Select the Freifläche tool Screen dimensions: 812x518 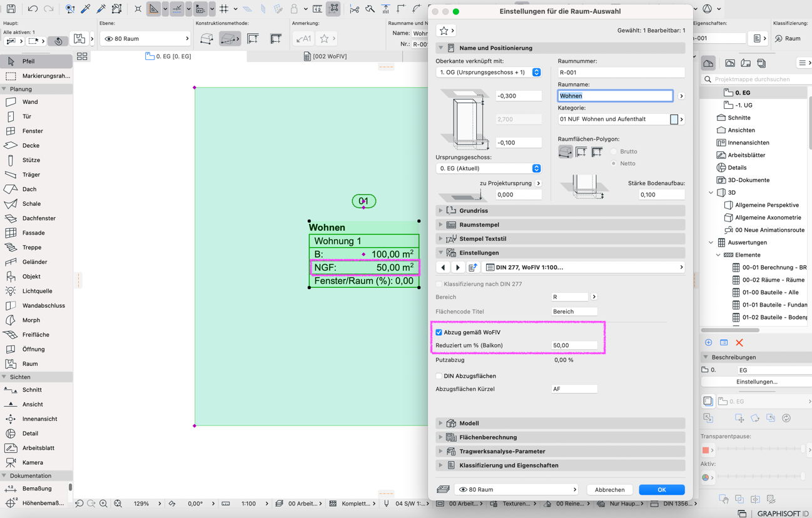pyautogui.click(x=36, y=335)
